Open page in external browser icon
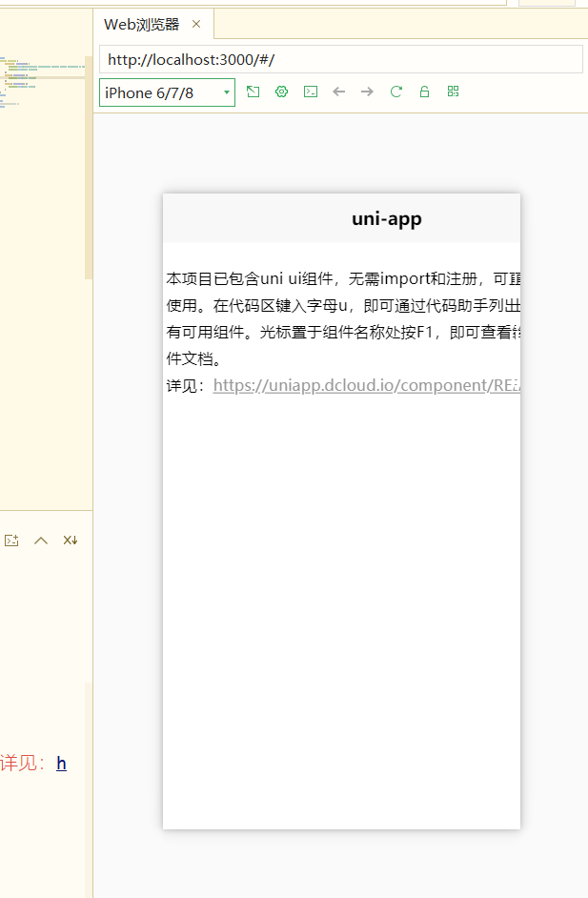 pos(253,92)
